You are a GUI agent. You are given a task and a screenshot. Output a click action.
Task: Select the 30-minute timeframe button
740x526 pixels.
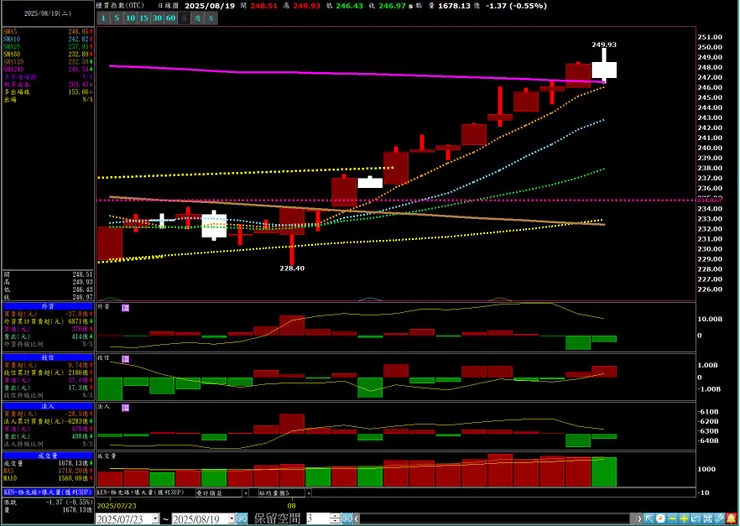[x=157, y=18]
